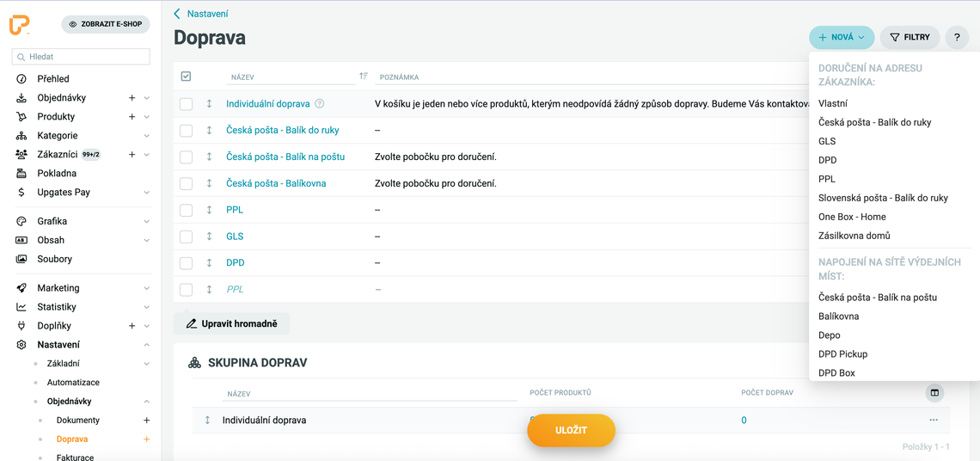Click the help question mark button
This screenshot has width=980, height=461.
[x=957, y=38]
